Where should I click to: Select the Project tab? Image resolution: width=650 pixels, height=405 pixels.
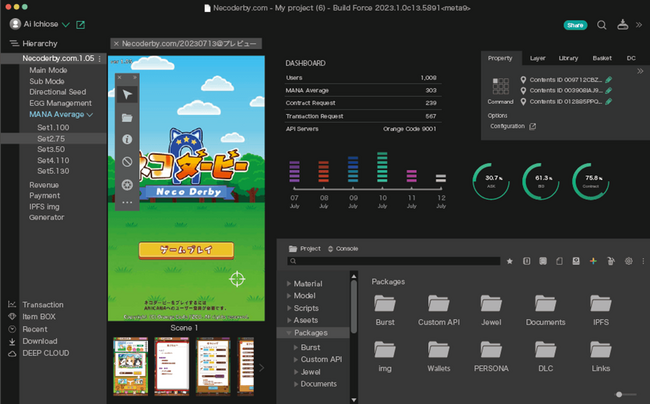[305, 249]
